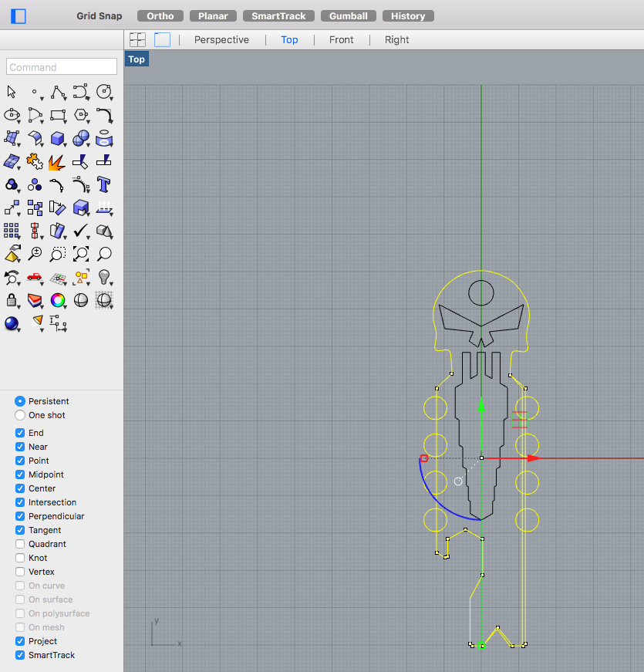Enable the Quadrant snap checkbox

pyautogui.click(x=20, y=544)
